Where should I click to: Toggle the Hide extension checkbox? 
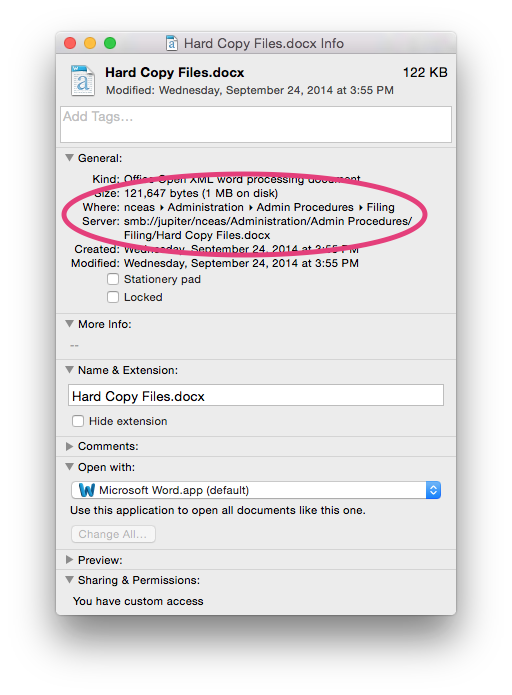click(78, 421)
